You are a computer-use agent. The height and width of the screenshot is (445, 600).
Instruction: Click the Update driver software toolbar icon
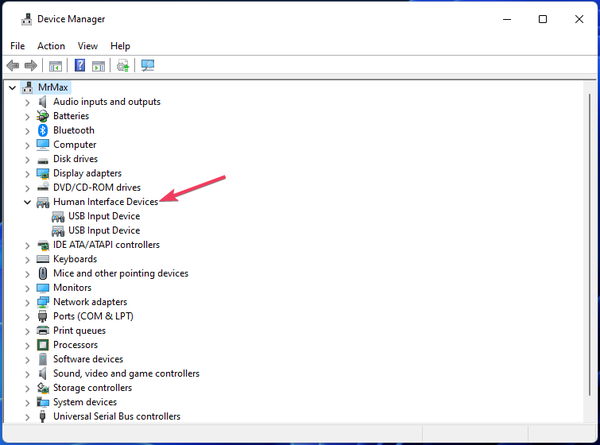click(x=122, y=66)
